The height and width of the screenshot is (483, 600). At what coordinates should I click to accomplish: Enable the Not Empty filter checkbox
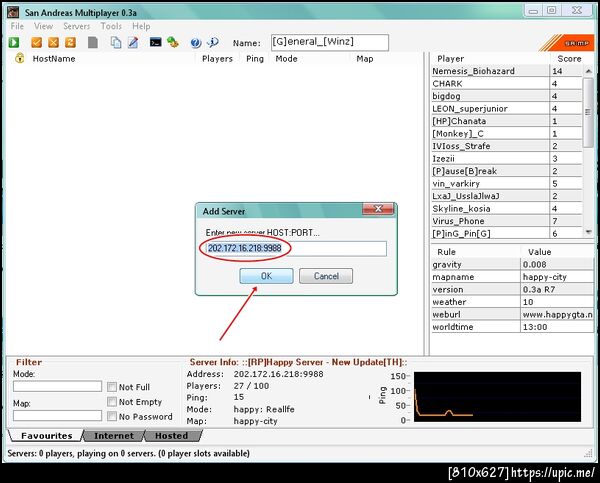[x=112, y=401]
